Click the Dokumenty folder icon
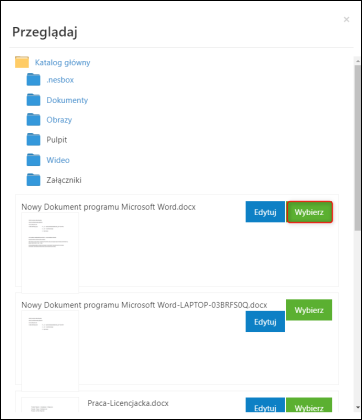 click(33, 100)
